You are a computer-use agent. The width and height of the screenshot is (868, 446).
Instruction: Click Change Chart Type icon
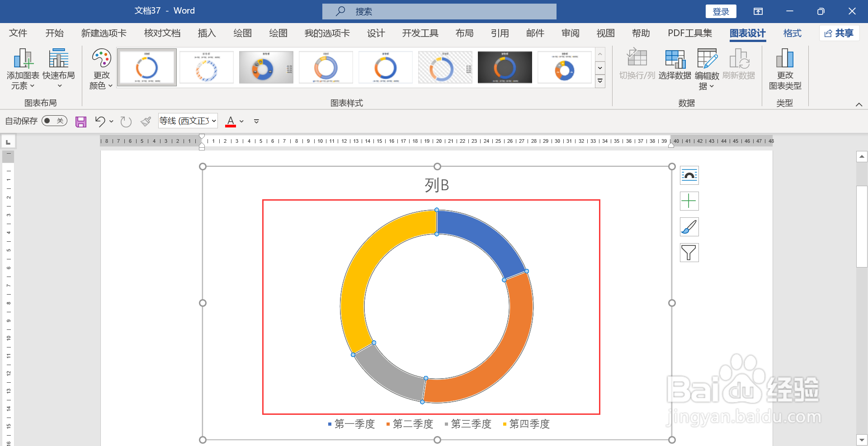(x=785, y=59)
